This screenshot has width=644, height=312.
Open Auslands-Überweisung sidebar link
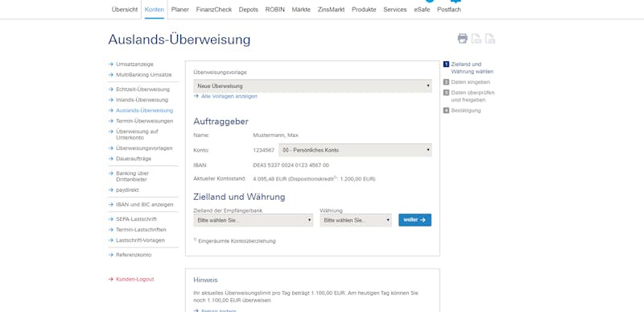click(x=145, y=110)
